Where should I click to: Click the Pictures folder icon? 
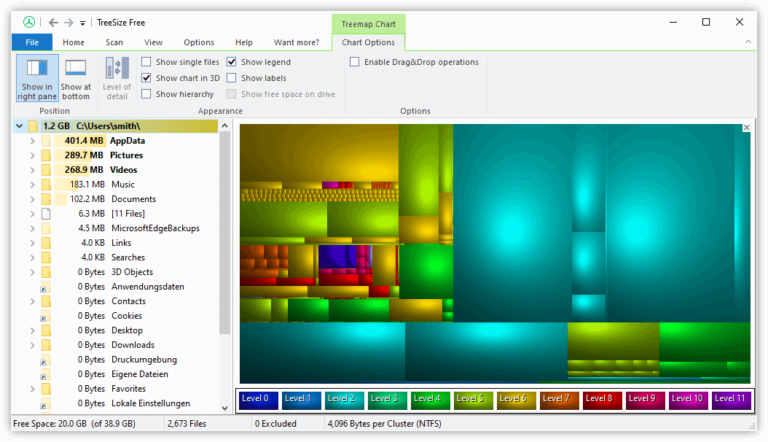[46, 156]
